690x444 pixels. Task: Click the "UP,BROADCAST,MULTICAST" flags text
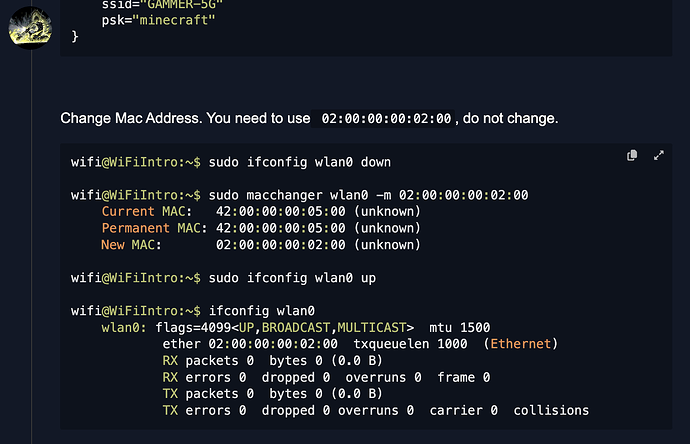pyautogui.click(x=324, y=327)
